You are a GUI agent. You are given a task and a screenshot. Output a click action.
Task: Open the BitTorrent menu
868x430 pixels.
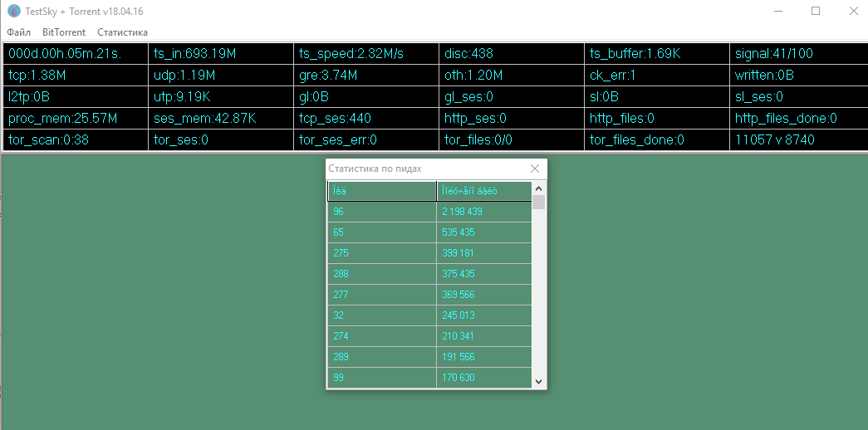pyautogui.click(x=64, y=32)
